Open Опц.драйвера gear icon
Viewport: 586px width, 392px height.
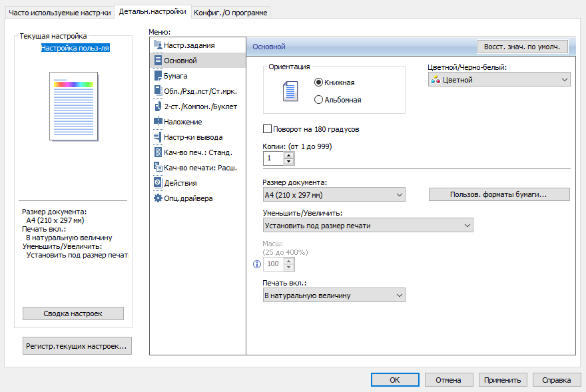coord(158,198)
